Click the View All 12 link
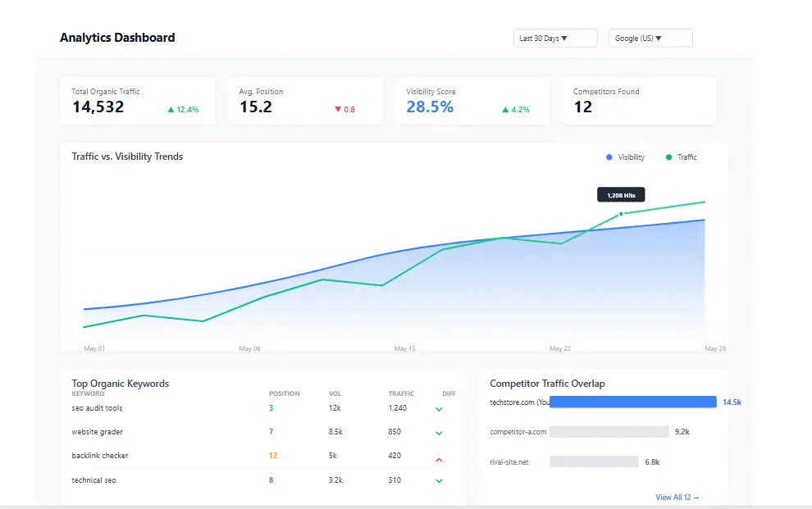This screenshot has height=509, width=812. tap(677, 497)
